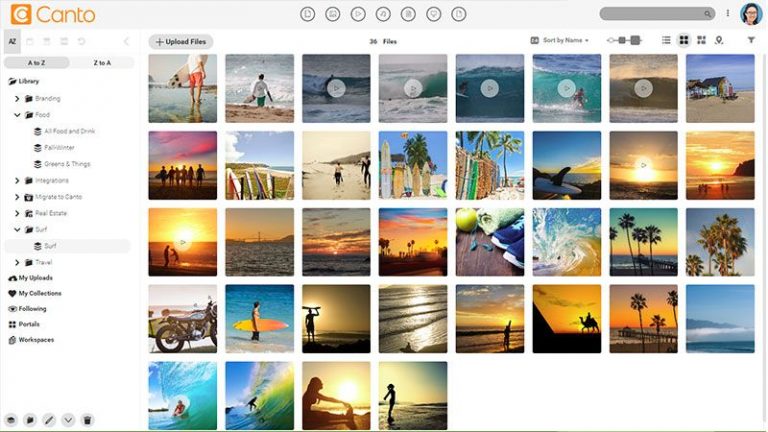Open the Sort by Name dropdown

[x=560, y=40]
